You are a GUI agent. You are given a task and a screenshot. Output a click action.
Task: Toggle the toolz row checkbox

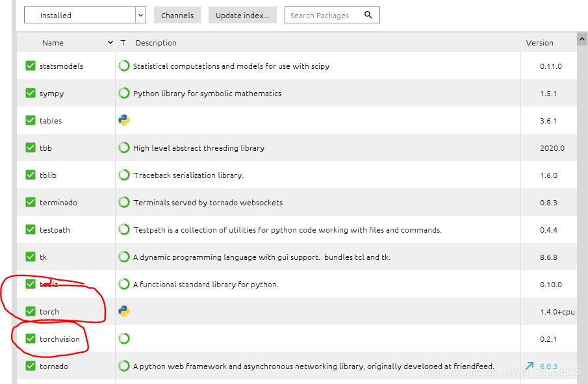[31, 284]
